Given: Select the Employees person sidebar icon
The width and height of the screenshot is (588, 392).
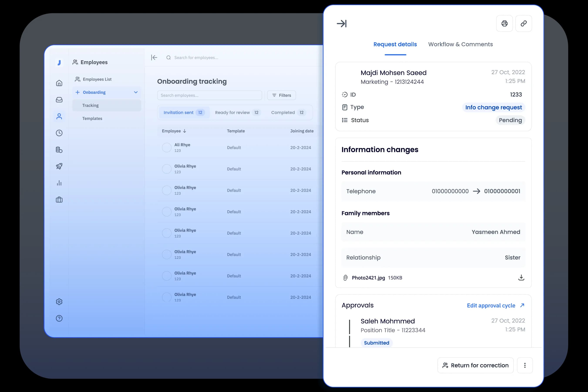Looking at the screenshot, I should tap(59, 116).
